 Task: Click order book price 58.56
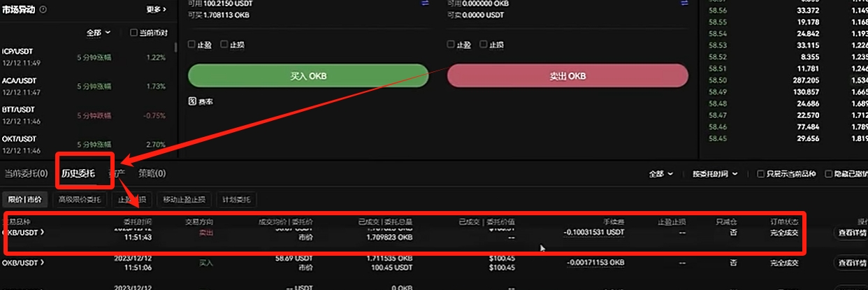(x=717, y=10)
